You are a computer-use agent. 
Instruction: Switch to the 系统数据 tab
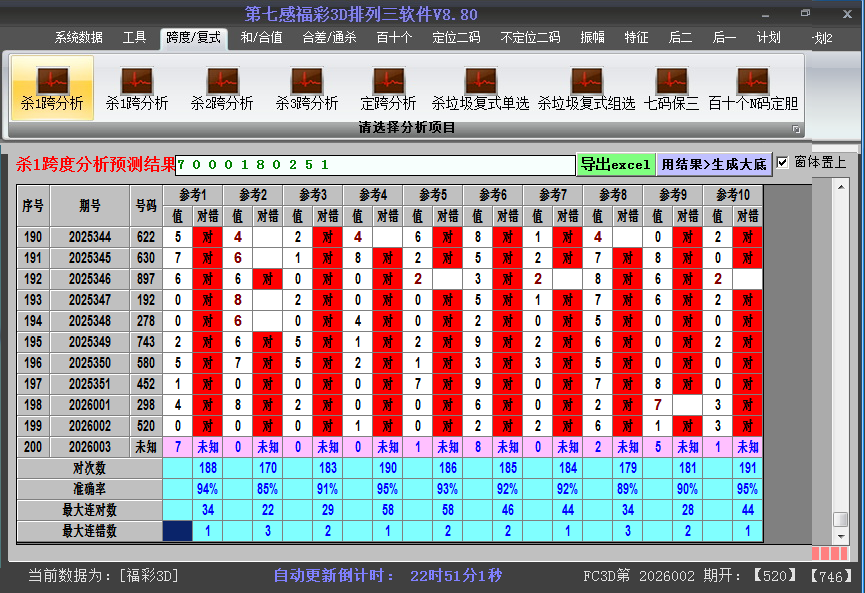pos(78,38)
